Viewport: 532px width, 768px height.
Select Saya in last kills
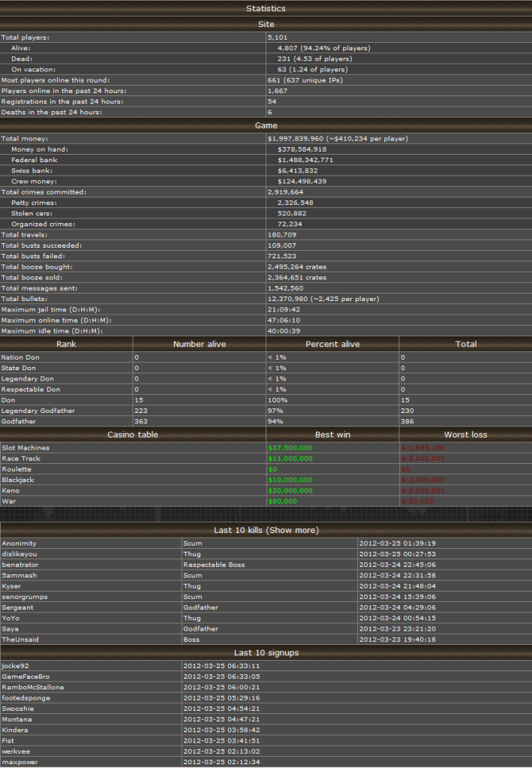[11, 629]
